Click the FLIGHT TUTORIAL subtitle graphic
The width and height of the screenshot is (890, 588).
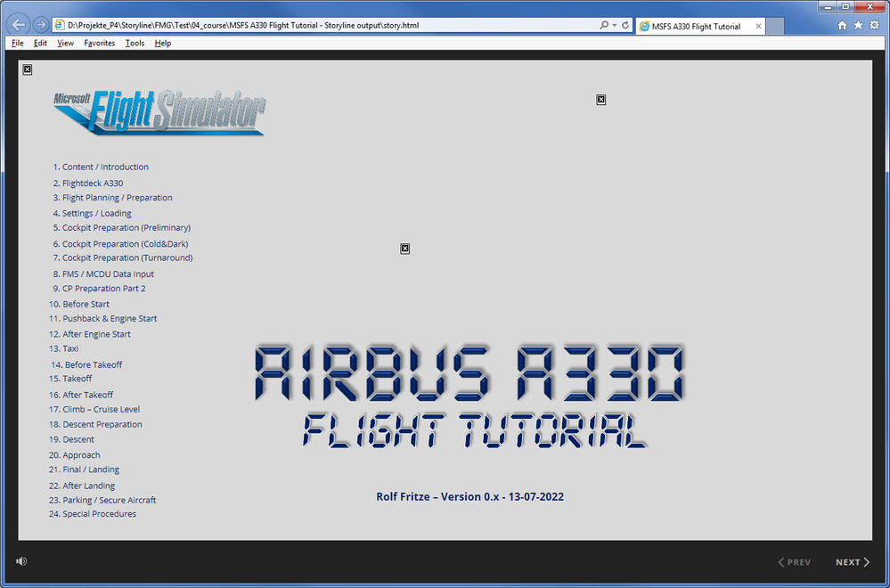tap(475, 431)
